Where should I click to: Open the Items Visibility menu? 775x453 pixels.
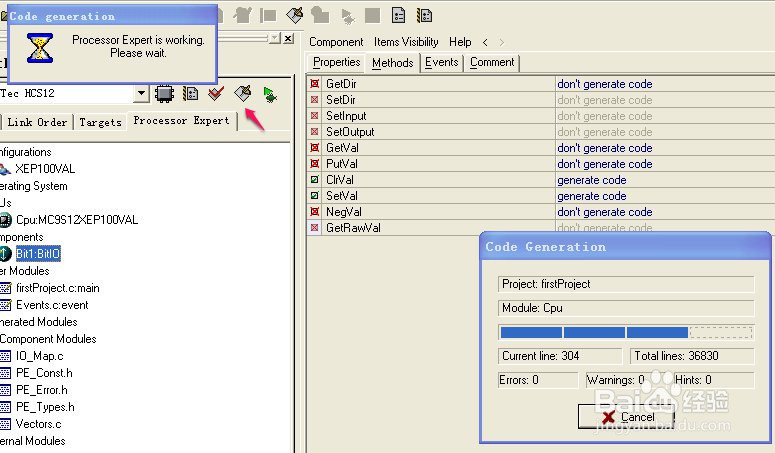pyautogui.click(x=406, y=42)
